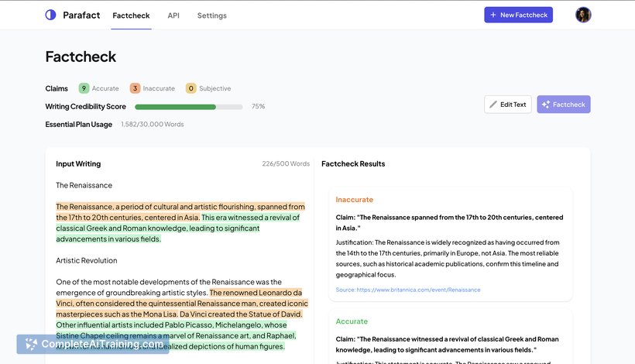Go to the Settings tab
The image size is (635, 364).
click(x=212, y=15)
